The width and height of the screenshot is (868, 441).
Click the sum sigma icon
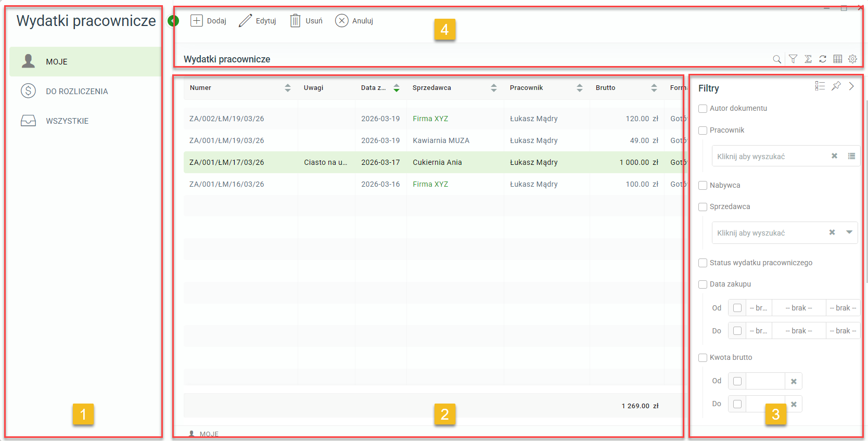808,59
